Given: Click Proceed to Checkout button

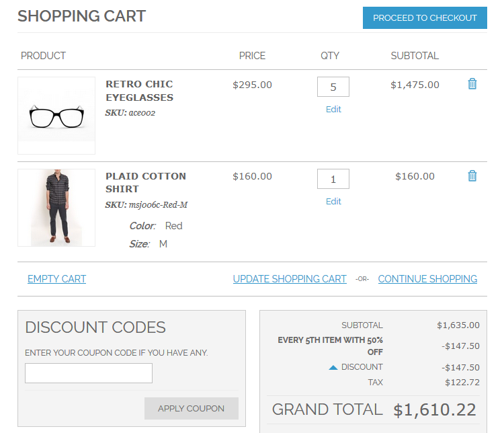Looking at the screenshot, I should pos(425,18).
